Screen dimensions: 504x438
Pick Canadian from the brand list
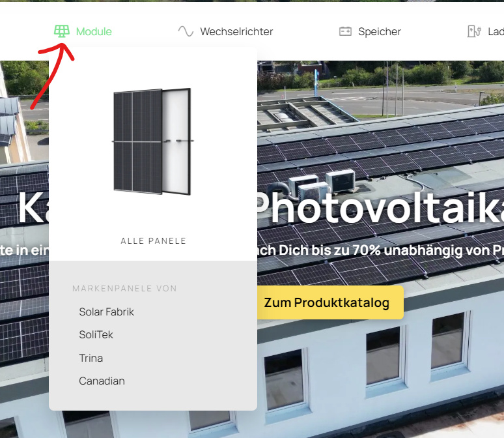click(x=102, y=381)
